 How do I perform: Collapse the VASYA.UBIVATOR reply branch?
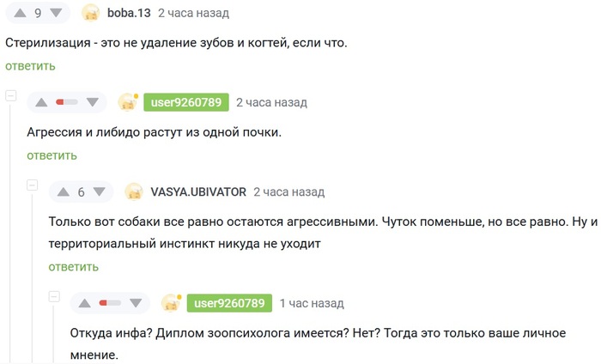(33, 185)
